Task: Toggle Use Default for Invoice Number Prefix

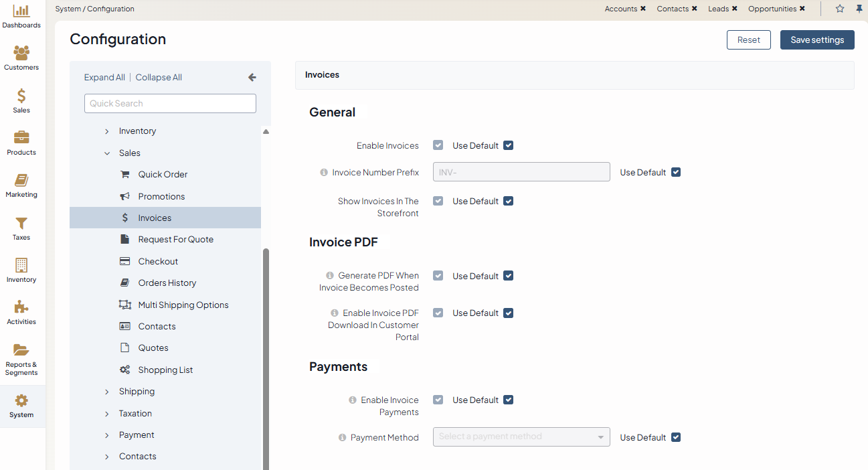Action: click(x=675, y=172)
